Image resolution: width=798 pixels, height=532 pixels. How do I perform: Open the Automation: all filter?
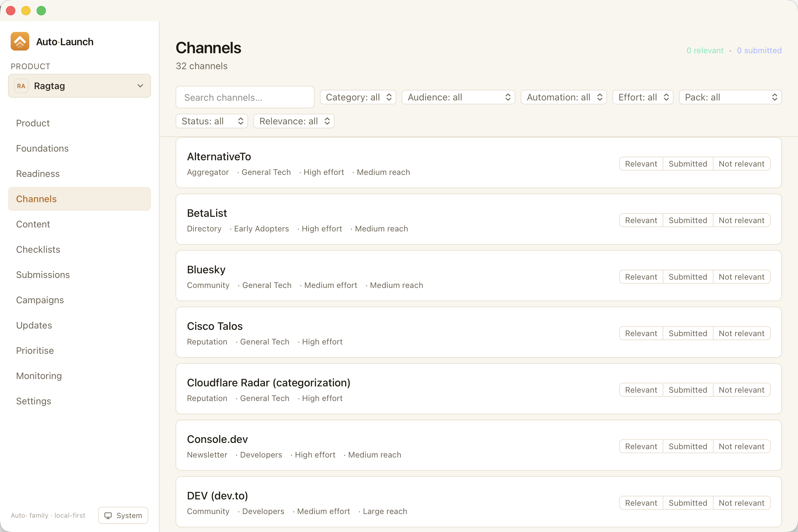pyautogui.click(x=564, y=97)
